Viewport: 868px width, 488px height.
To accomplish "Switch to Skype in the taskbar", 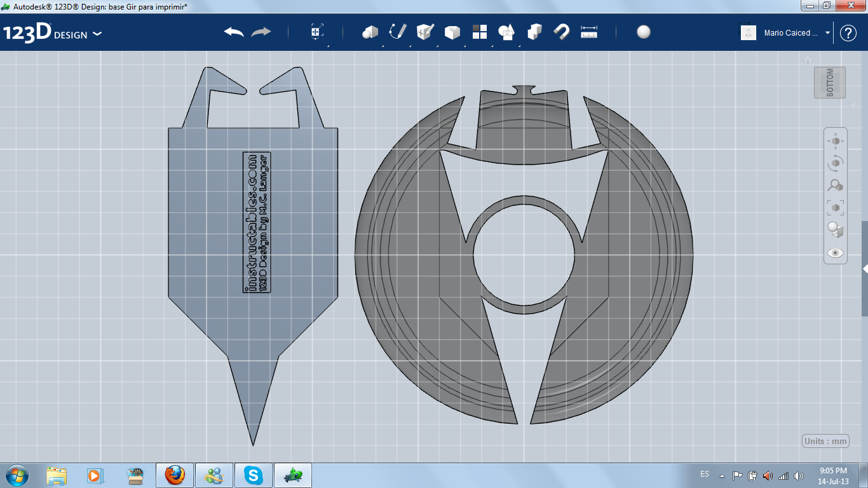I will (x=254, y=475).
